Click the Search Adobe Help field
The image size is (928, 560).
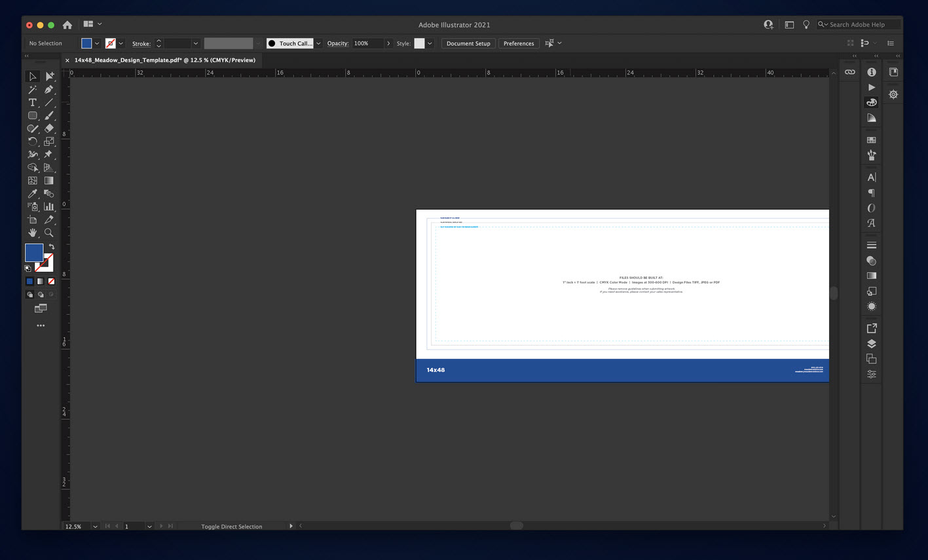tap(859, 25)
